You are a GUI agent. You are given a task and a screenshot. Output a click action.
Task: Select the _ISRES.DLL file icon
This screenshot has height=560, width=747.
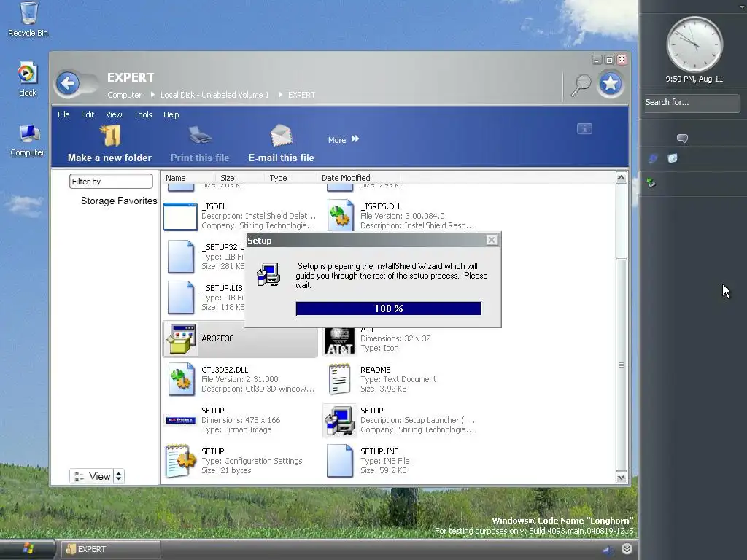tap(340, 216)
